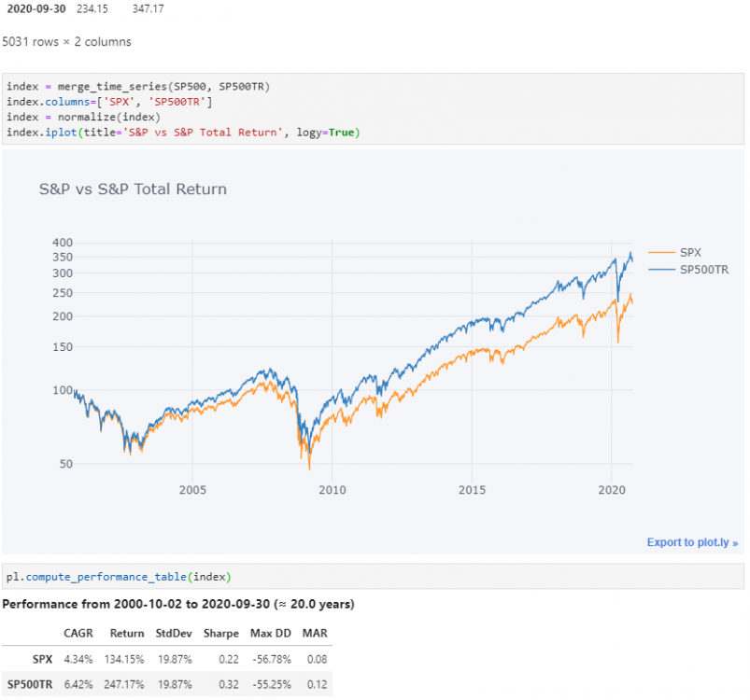Click the 250 y-axis tick label

click(x=63, y=292)
